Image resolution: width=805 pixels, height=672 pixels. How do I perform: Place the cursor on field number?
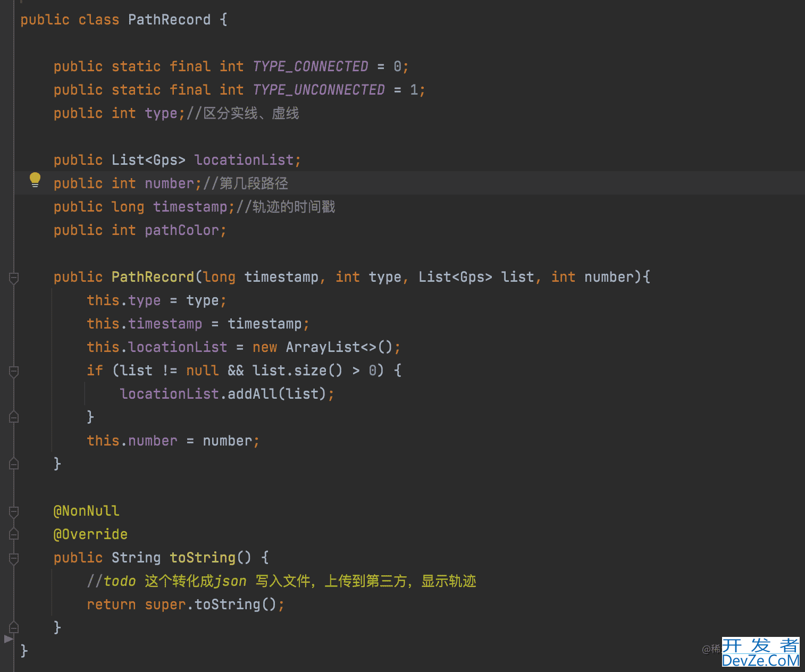pos(169,183)
